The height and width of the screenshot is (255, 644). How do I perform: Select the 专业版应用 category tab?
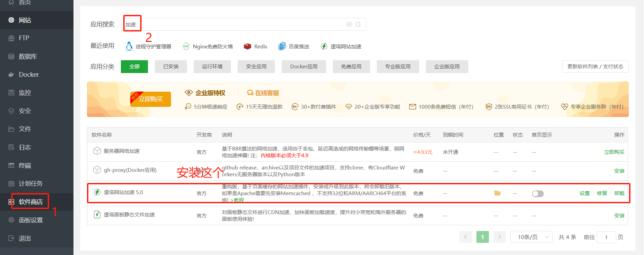(x=398, y=67)
